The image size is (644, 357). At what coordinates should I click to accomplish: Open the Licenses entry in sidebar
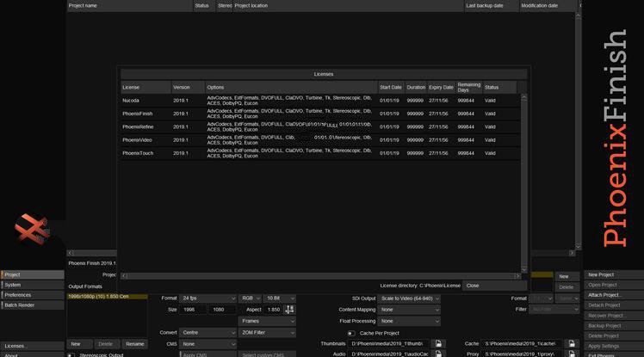[33, 346]
